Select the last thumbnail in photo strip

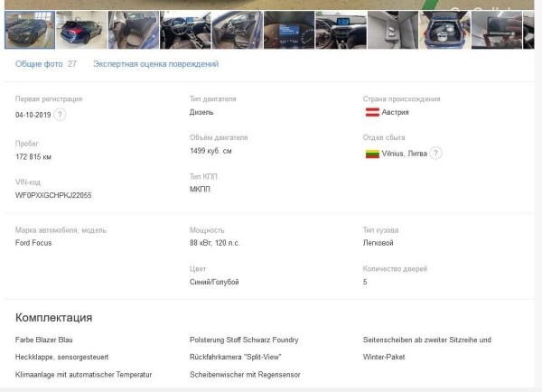tap(497, 29)
